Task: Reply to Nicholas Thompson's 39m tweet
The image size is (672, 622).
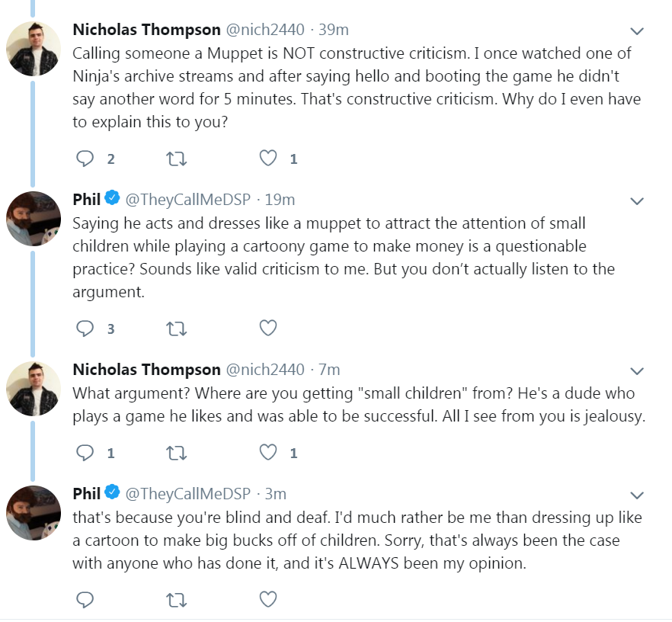Action: [x=85, y=159]
